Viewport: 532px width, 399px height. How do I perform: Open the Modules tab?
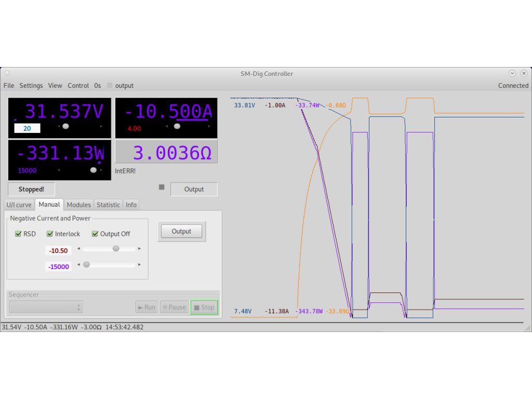click(79, 205)
